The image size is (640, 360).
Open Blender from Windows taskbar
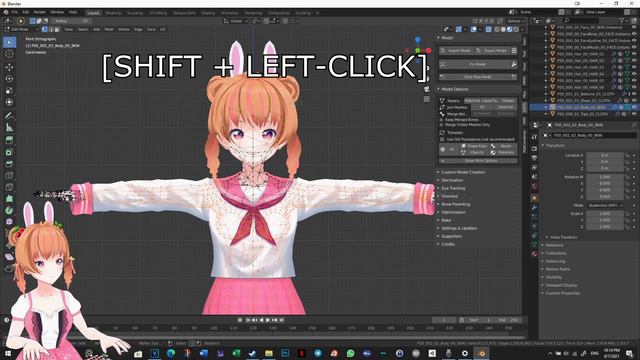click(x=482, y=353)
